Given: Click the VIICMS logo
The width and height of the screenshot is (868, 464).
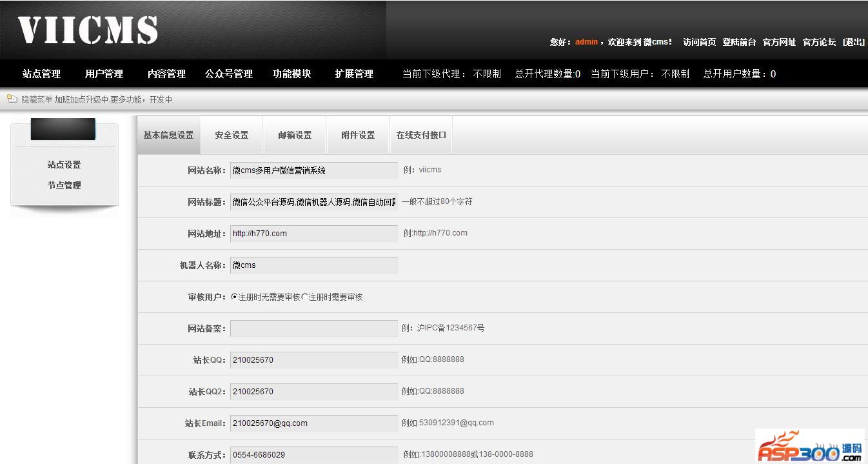Looking at the screenshot, I should (x=88, y=30).
